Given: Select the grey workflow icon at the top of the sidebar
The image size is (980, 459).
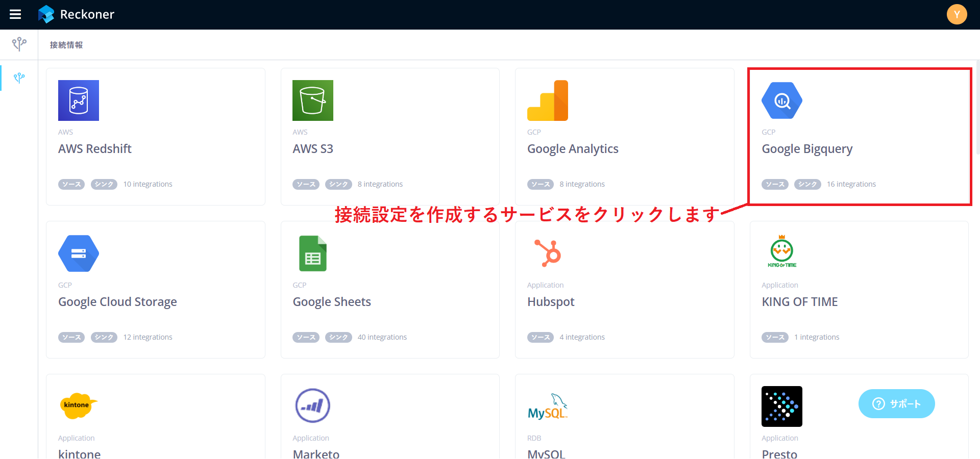Looking at the screenshot, I should [x=19, y=44].
